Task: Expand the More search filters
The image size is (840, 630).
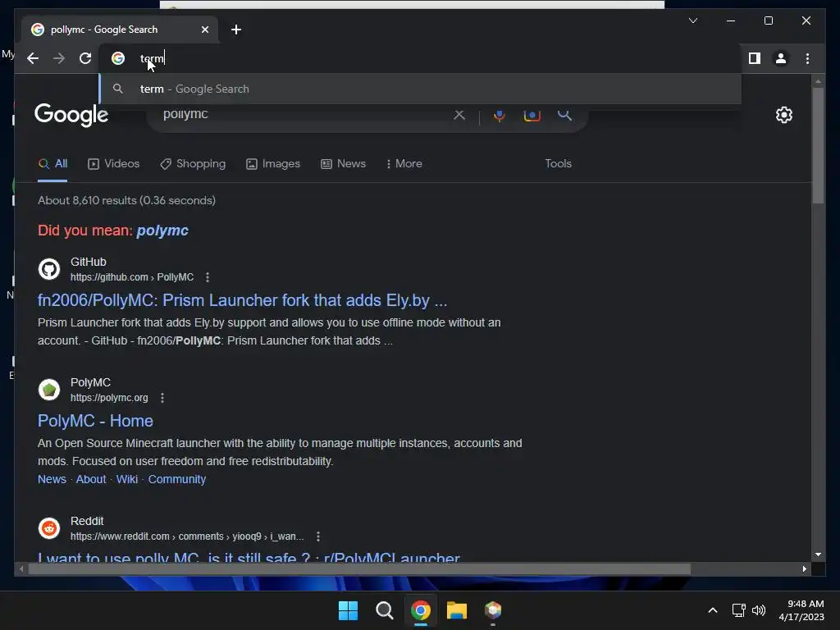Action: 404,164
